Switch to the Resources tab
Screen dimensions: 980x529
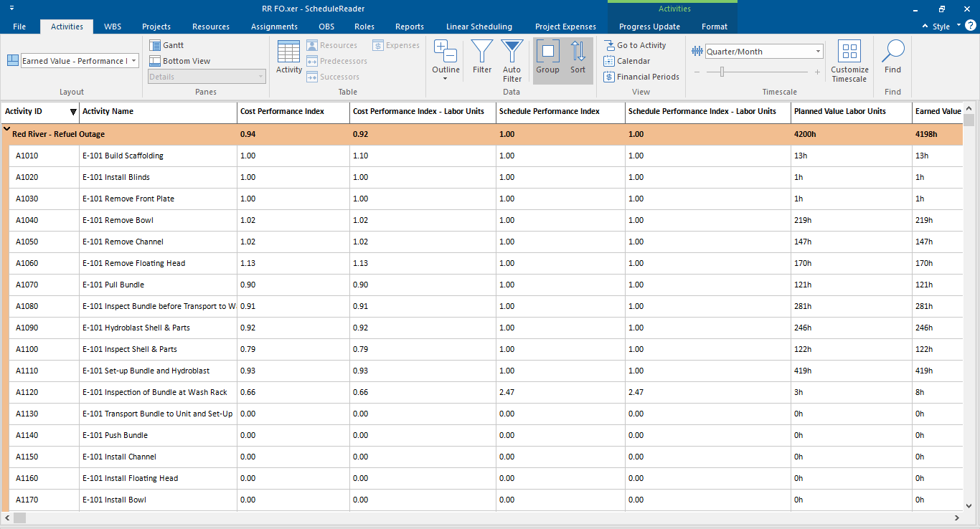211,27
